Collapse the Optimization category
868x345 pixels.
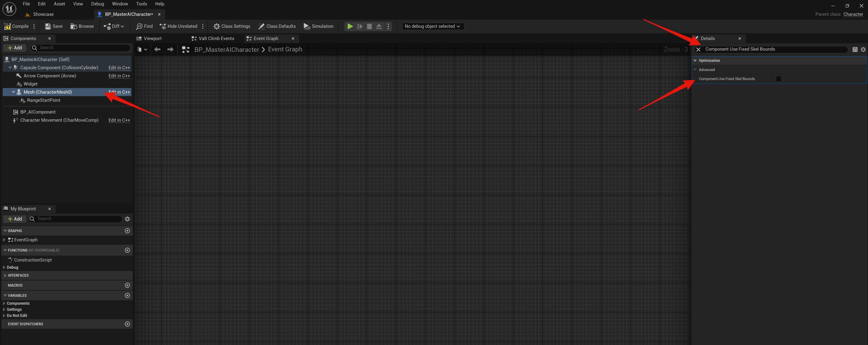695,61
